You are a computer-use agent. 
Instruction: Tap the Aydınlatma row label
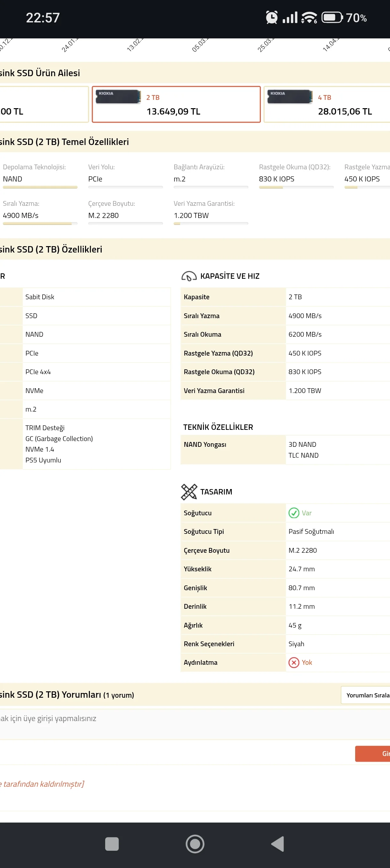coord(200,663)
